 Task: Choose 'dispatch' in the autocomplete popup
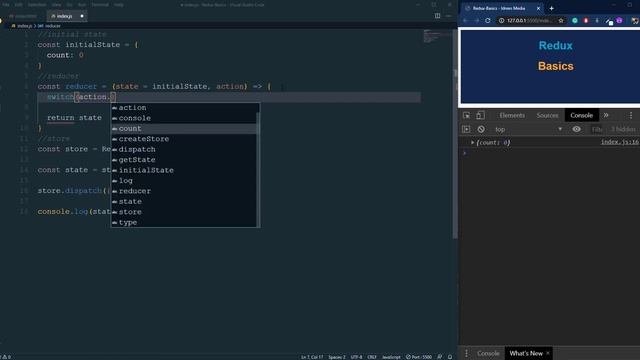[184, 149]
